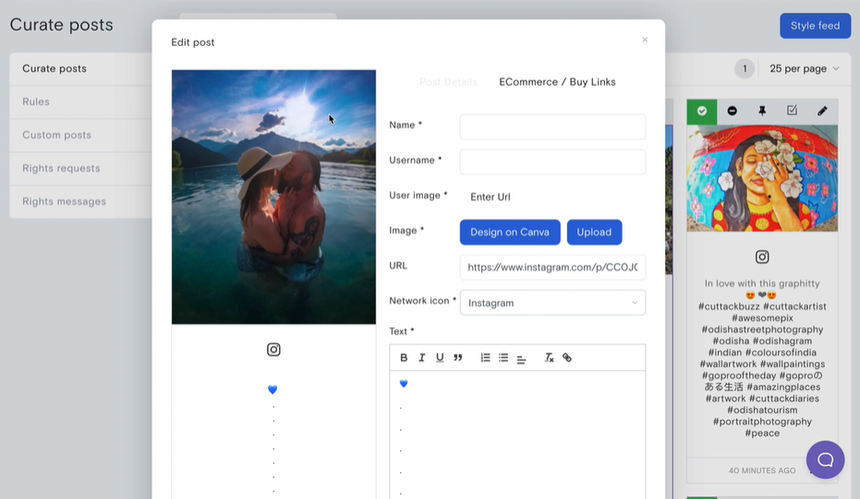Tick the select checkbox on graffiti post
Viewport: 860px width, 499px height.
pyautogui.click(x=792, y=111)
